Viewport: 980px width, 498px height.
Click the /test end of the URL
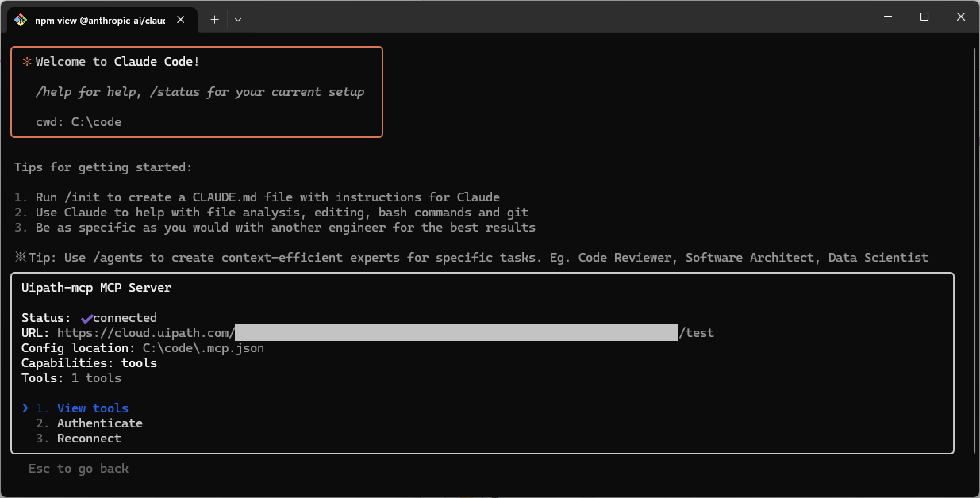point(697,333)
